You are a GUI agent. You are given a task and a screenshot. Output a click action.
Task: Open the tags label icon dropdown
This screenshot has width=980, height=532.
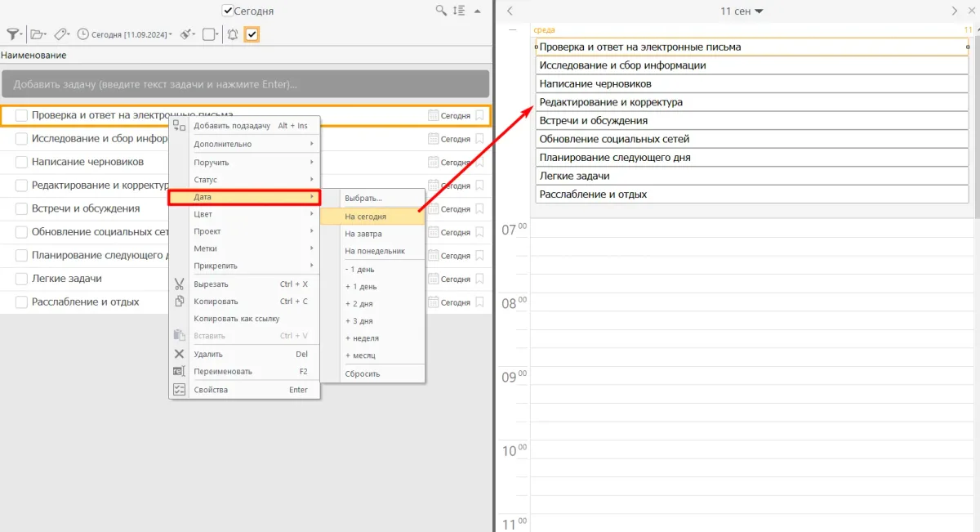point(62,34)
